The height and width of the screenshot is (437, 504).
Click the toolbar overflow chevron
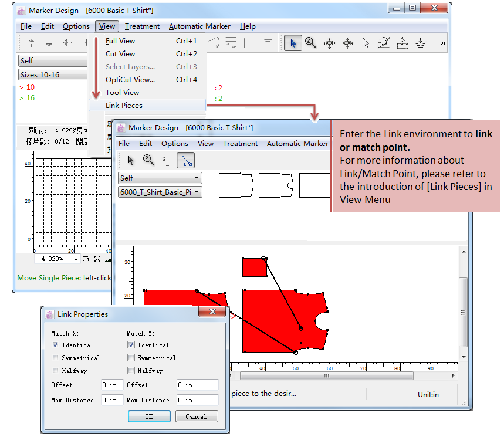pos(443,43)
